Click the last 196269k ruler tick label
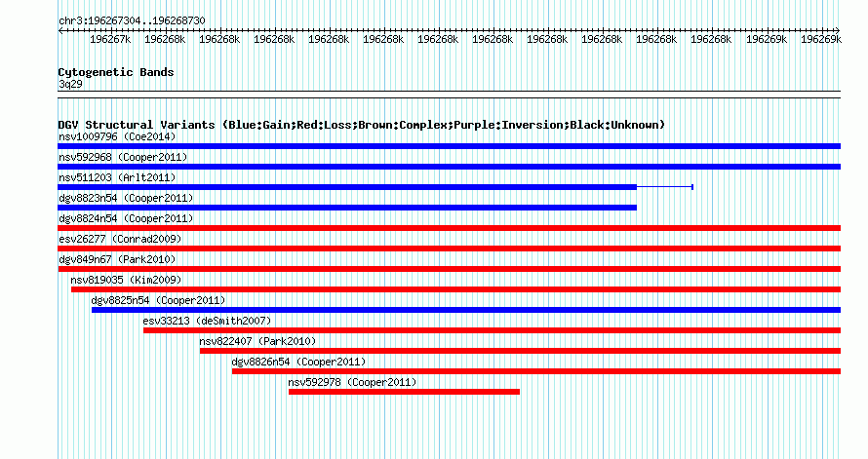The height and width of the screenshot is (459, 868). click(821, 39)
